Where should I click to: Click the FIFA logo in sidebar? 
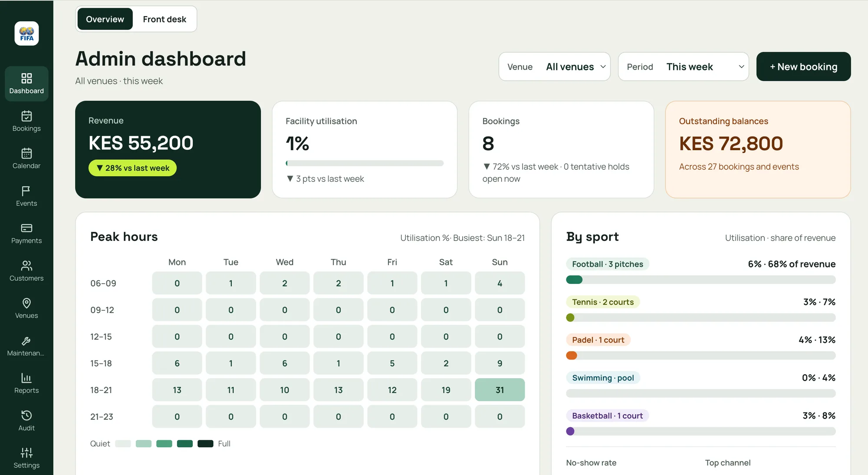tap(26, 33)
